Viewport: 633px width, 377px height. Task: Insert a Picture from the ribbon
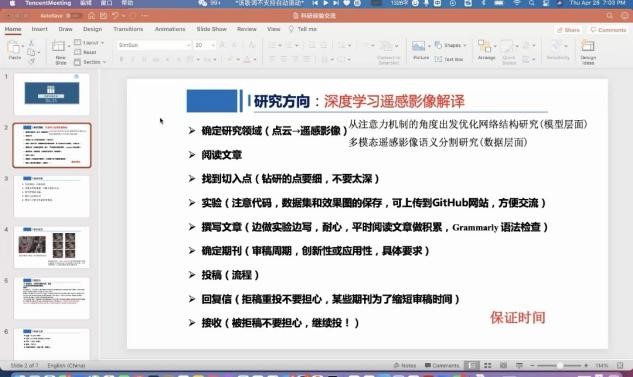[x=419, y=46]
